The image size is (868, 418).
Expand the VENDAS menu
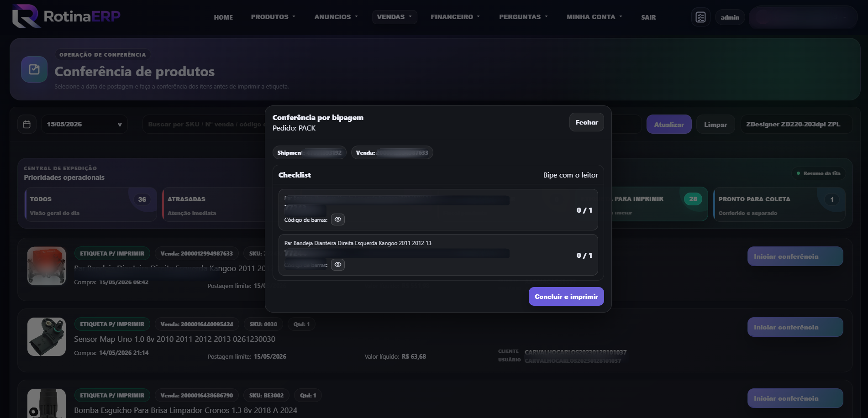[x=395, y=17]
